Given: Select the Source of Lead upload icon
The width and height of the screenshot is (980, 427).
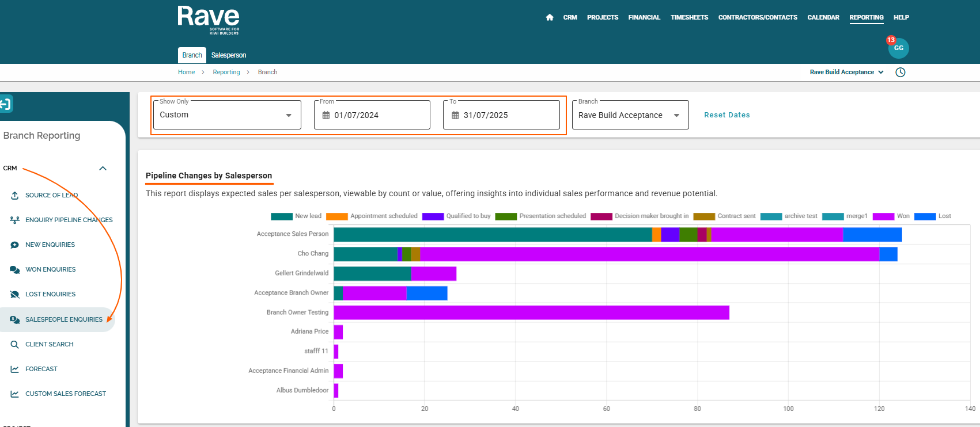Looking at the screenshot, I should coord(14,196).
